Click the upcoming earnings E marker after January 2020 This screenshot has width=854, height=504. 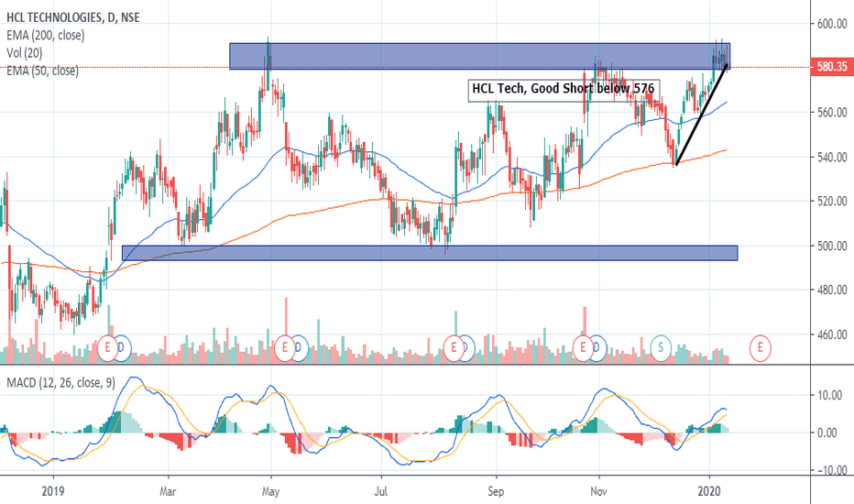click(760, 348)
